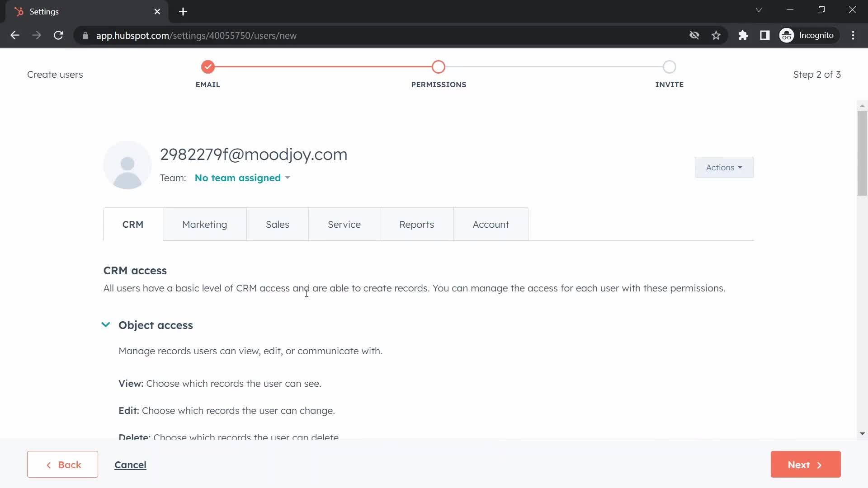Click the bookmark/star icon in browser
Screen dimensions: 868x488
coord(716,35)
